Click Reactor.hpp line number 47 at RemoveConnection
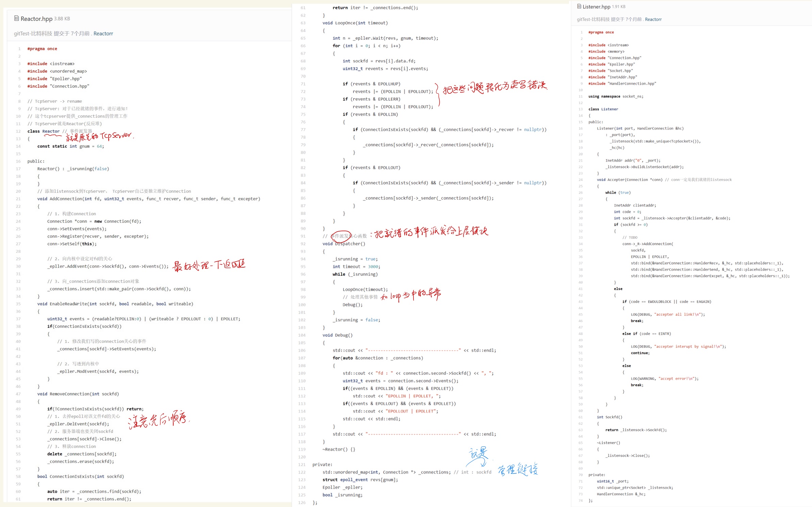Image resolution: width=812 pixels, height=507 pixels. coord(18,394)
